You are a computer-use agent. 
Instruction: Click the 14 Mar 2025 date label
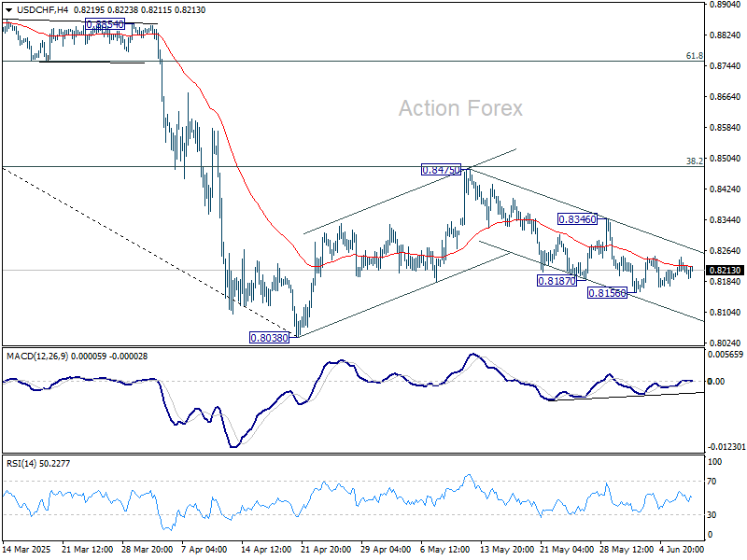(x=27, y=550)
